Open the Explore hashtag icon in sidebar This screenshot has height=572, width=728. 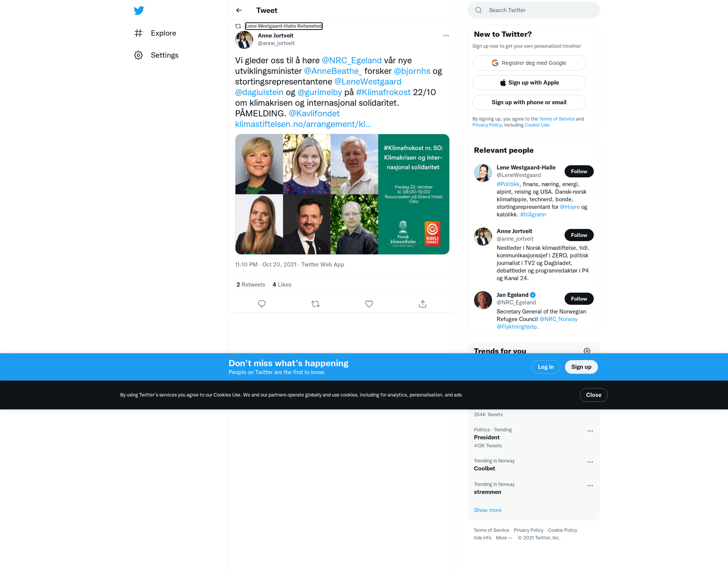pos(138,33)
